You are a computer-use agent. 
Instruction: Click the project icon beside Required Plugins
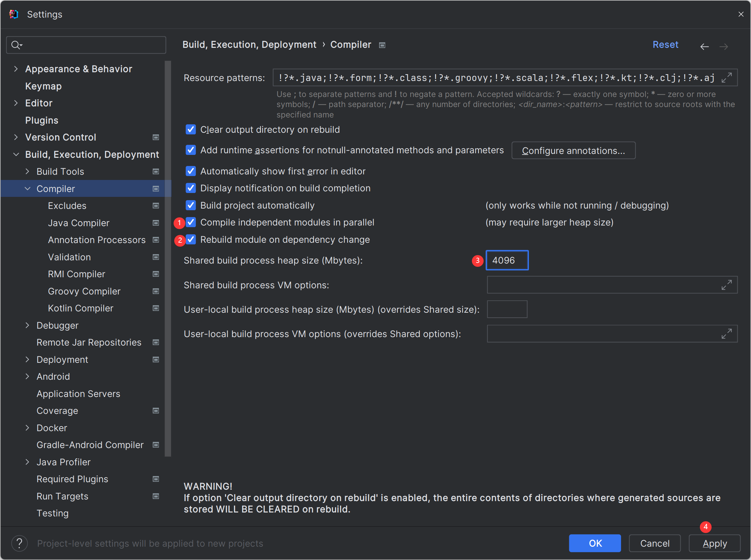pyautogui.click(x=156, y=479)
